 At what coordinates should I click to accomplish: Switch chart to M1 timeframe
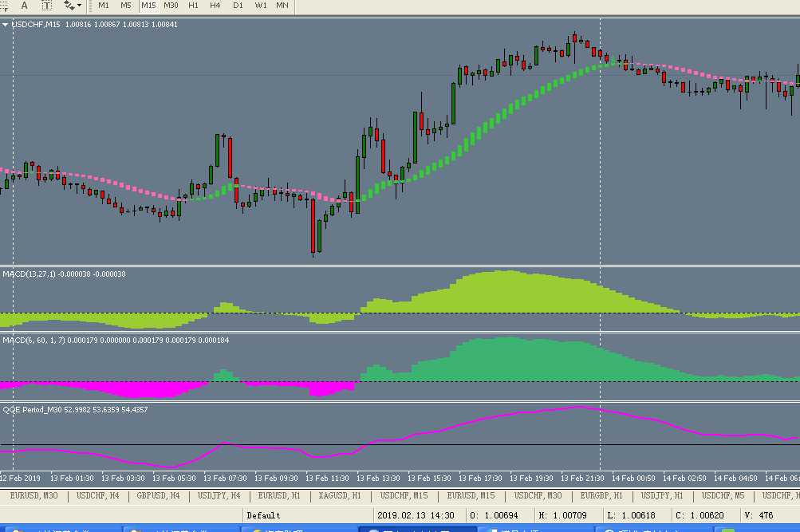tap(104, 6)
